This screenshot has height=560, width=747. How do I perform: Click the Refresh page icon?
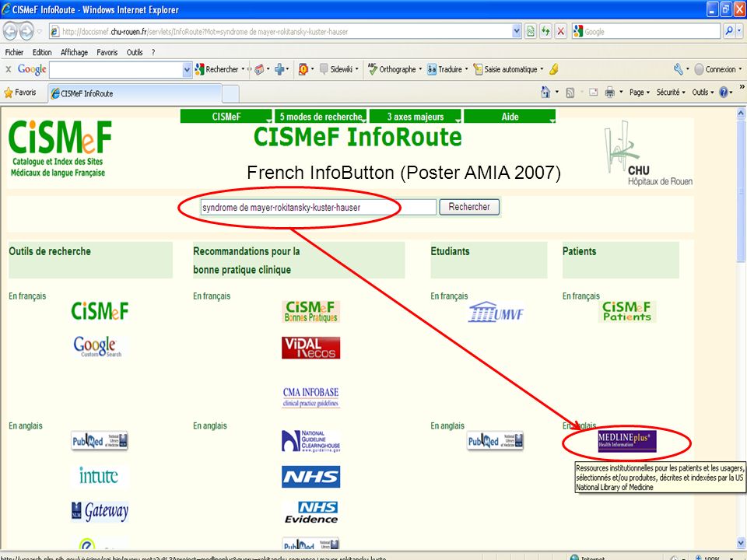pyautogui.click(x=545, y=32)
